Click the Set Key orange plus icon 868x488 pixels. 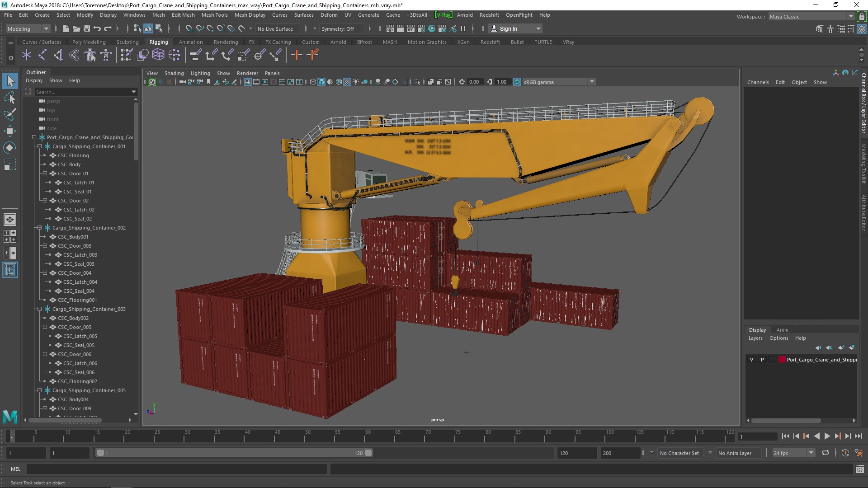coord(297,55)
